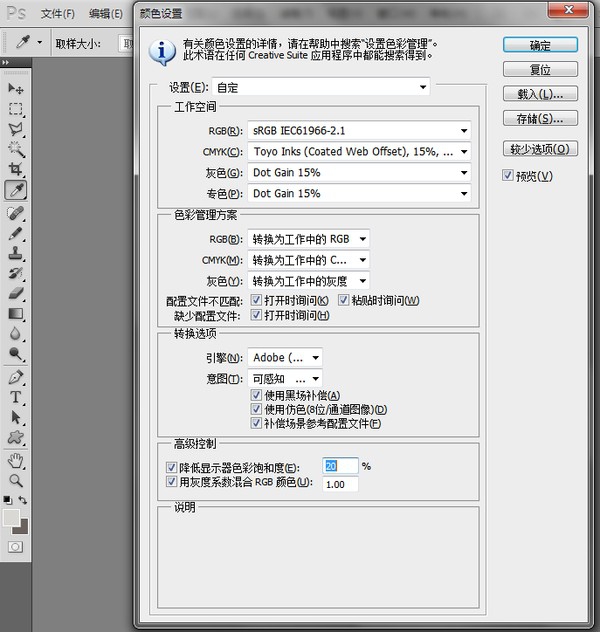Select the Eyedropper tool in toolbox
Screen dimensions: 600x632
pos(16,190)
